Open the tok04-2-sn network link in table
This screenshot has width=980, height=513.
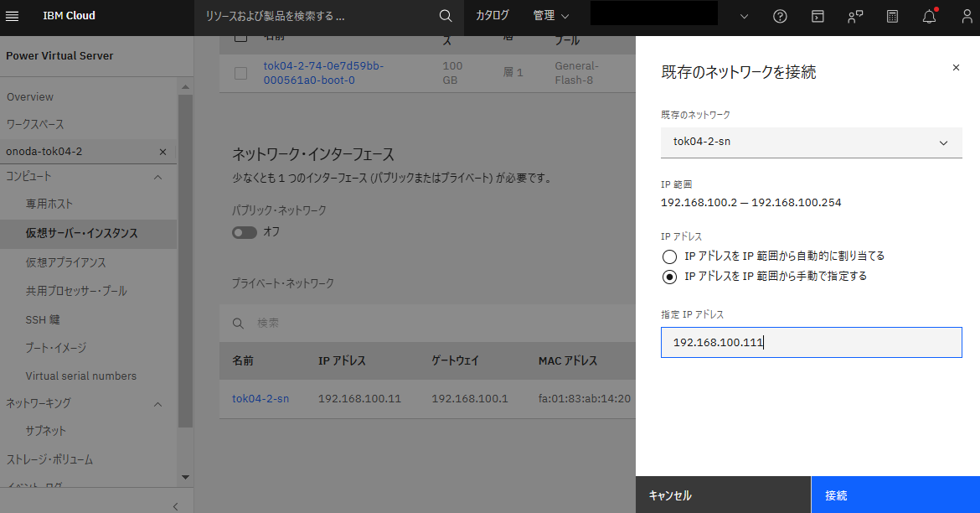pyautogui.click(x=260, y=398)
